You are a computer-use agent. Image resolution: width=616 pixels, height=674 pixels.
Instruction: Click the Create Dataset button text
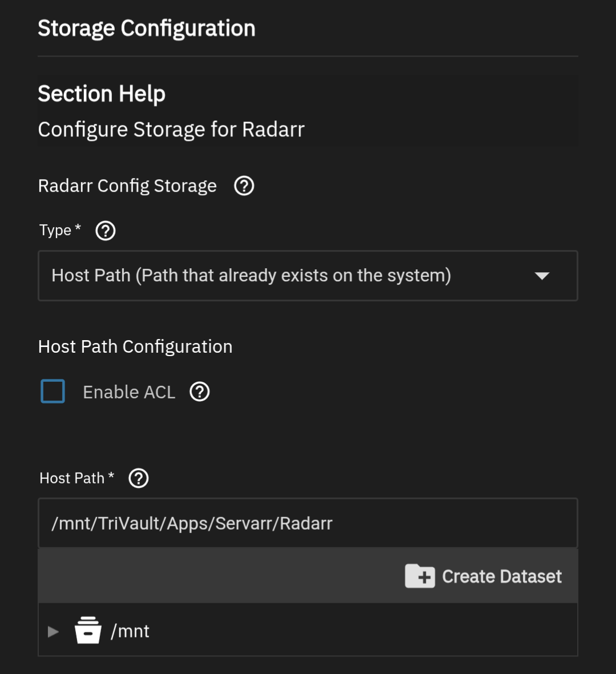point(502,576)
